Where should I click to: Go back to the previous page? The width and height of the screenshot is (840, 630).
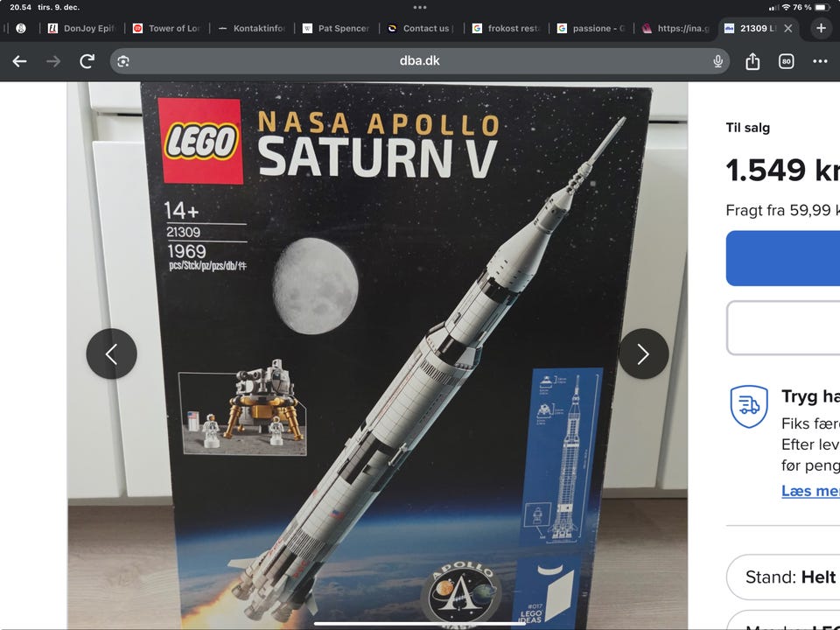pos(20,61)
